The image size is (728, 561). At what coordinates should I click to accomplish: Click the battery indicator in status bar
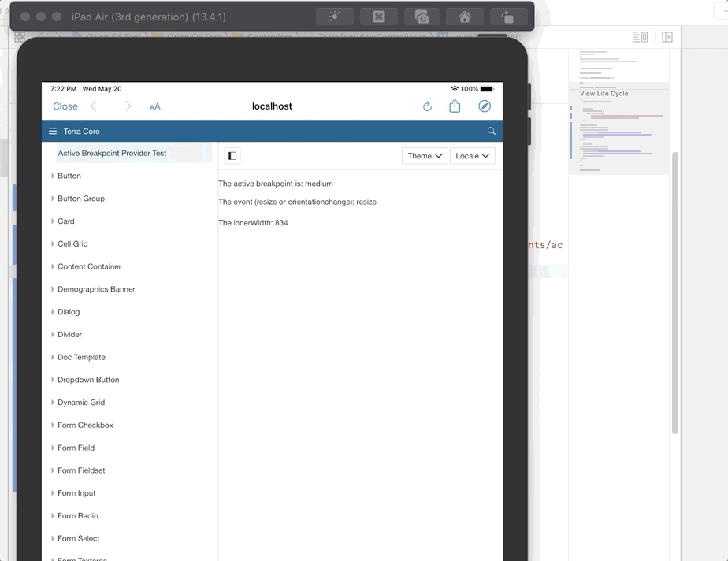tap(487, 89)
